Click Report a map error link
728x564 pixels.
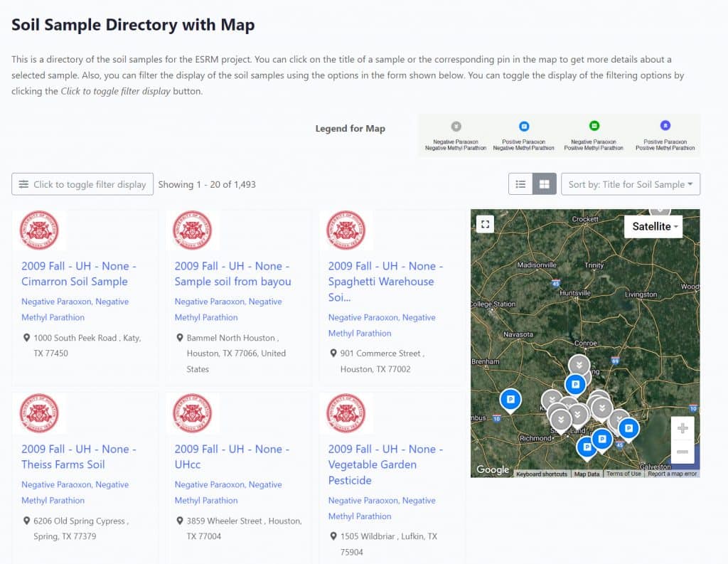pos(672,474)
